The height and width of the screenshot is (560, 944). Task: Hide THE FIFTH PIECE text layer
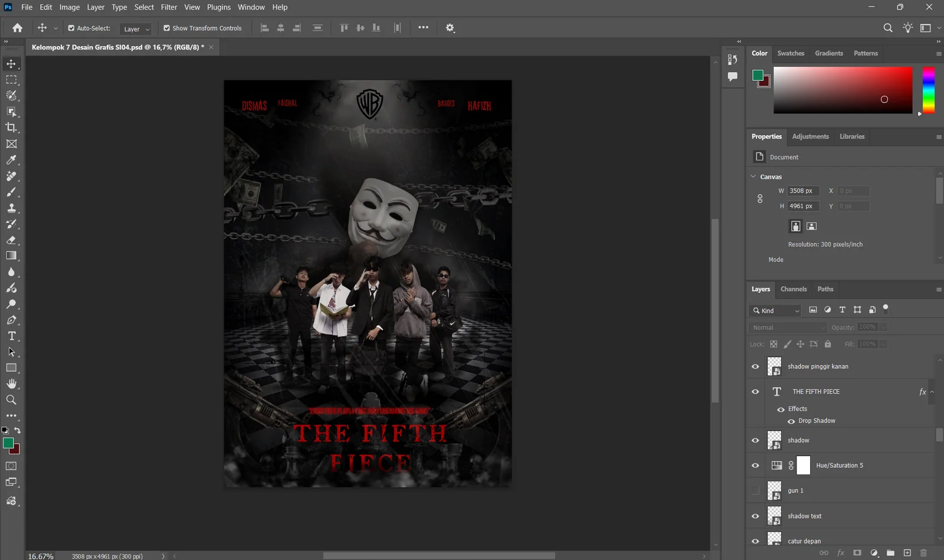point(755,392)
